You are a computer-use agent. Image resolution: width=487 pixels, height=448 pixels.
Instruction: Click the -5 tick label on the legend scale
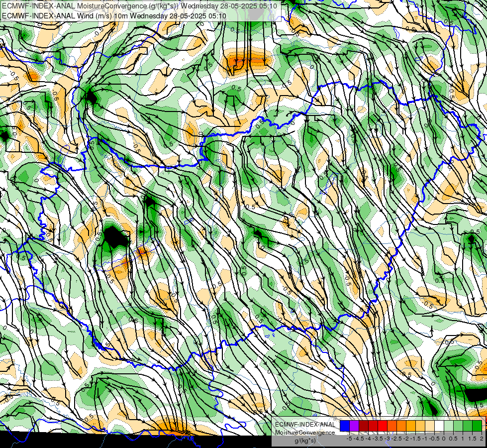pyautogui.click(x=349, y=439)
